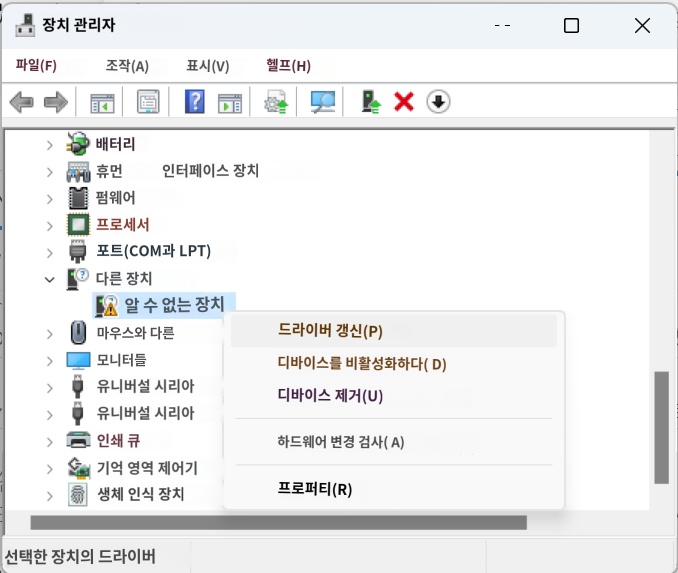The width and height of the screenshot is (678, 573).
Task: Open the 파일(F) menu
Action: point(36,65)
